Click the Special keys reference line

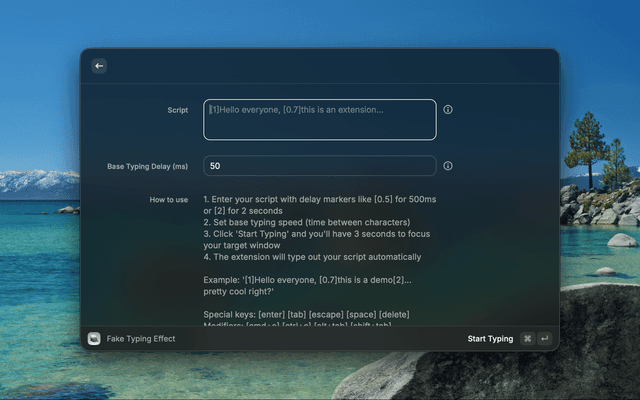[306, 314]
